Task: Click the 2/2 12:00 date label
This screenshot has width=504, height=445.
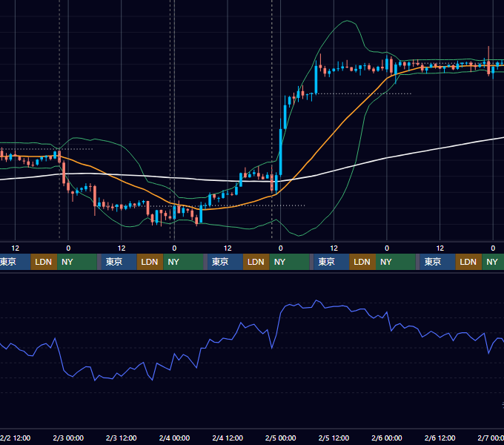Action: [15, 438]
